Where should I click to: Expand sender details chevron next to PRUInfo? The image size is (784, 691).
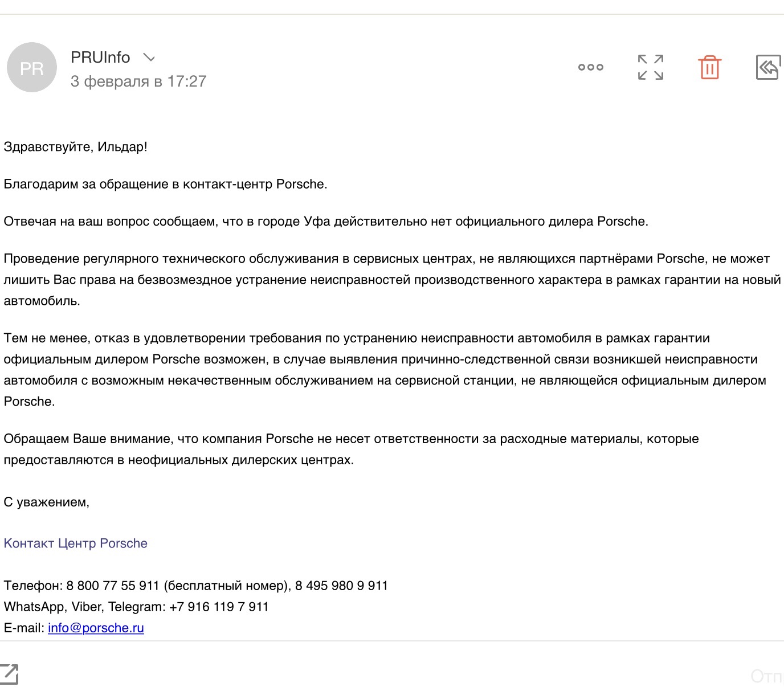(149, 58)
